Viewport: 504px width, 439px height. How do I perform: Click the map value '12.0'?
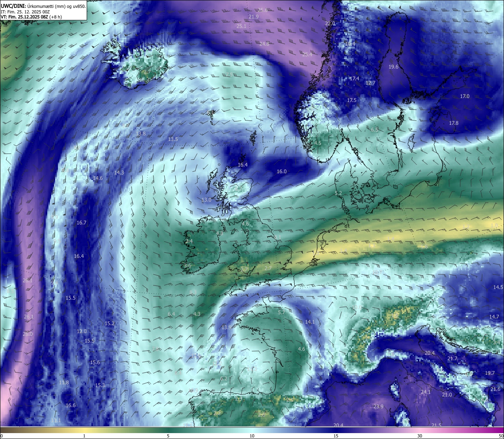[x=81, y=331]
